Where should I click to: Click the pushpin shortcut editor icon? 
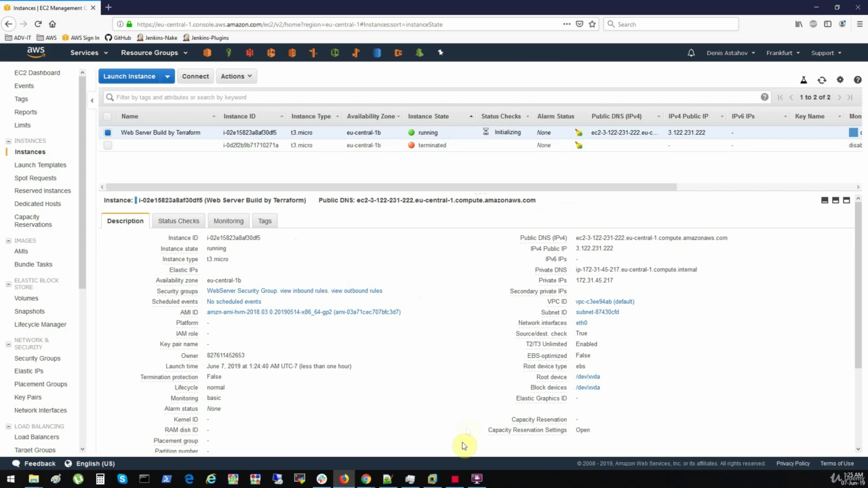pos(440,52)
